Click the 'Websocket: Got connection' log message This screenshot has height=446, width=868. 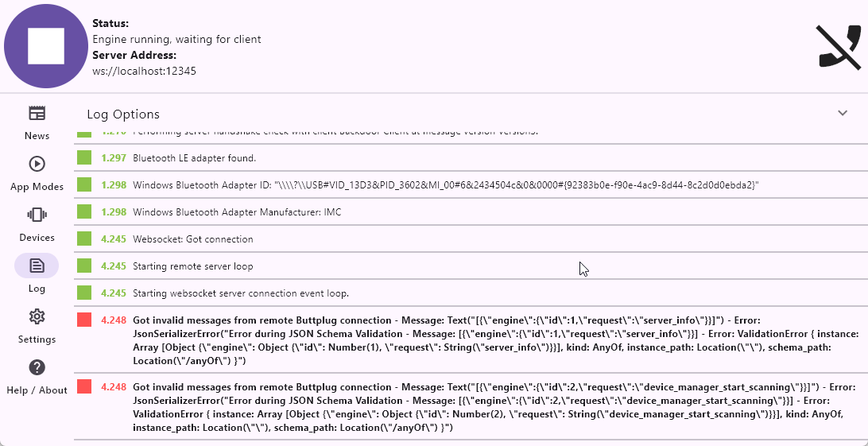[x=193, y=239]
